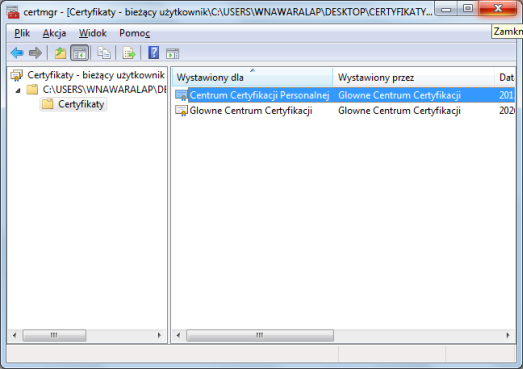This screenshot has height=369, width=523.
Task: Open the Widok menu
Action: (x=92, y=33)
